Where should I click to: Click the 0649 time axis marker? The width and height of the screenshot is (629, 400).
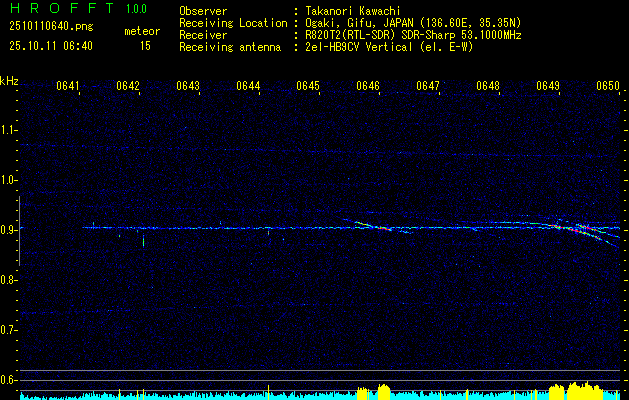(548, 86)
